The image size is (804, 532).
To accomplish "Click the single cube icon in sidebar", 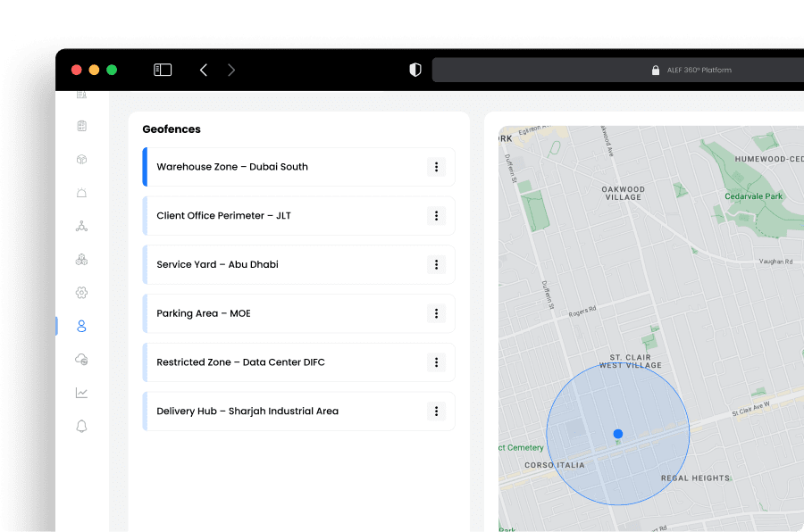I will pos(81,160).
